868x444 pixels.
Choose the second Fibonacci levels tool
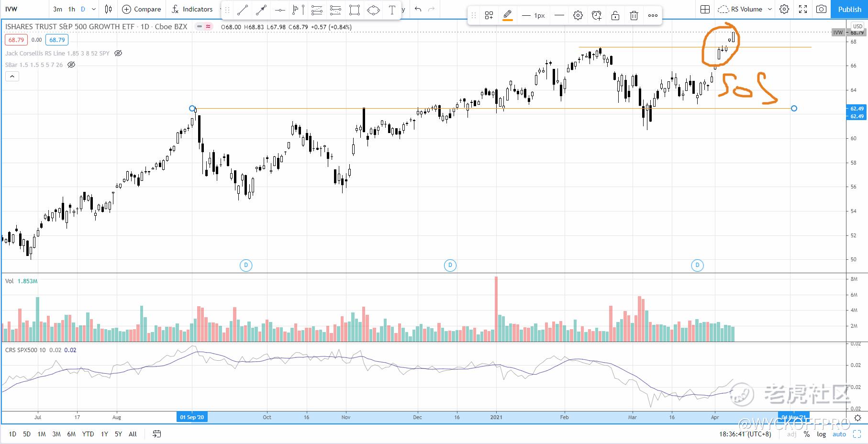pos(335,10)
